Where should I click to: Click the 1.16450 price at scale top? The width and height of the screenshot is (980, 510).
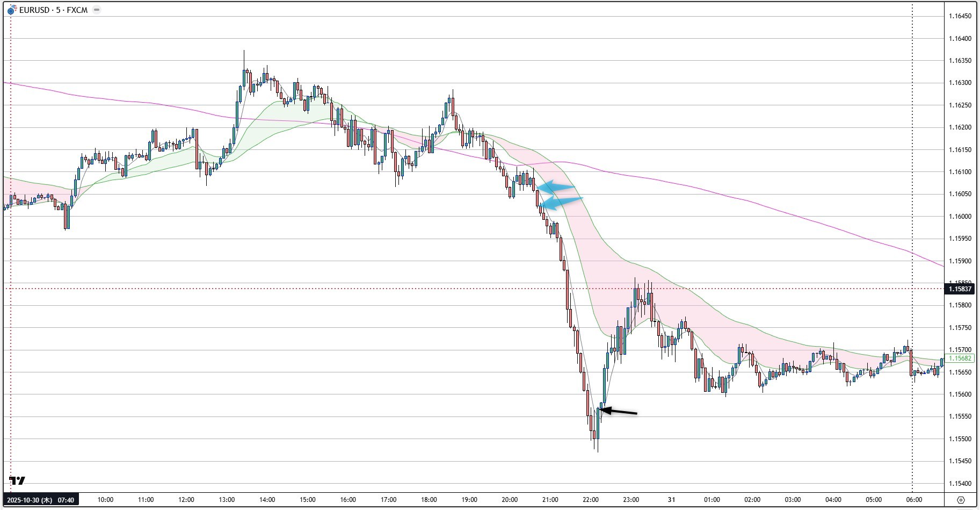click(x=960, y=16)
